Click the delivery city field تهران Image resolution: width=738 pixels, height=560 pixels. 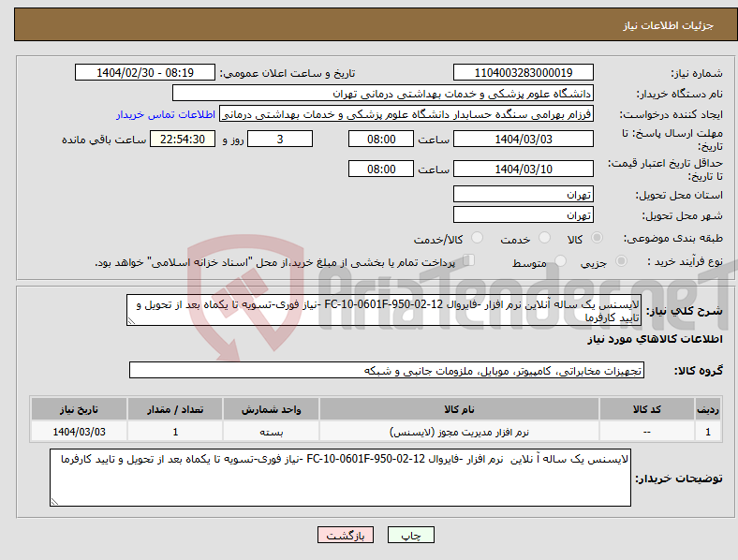pos(524,214)
